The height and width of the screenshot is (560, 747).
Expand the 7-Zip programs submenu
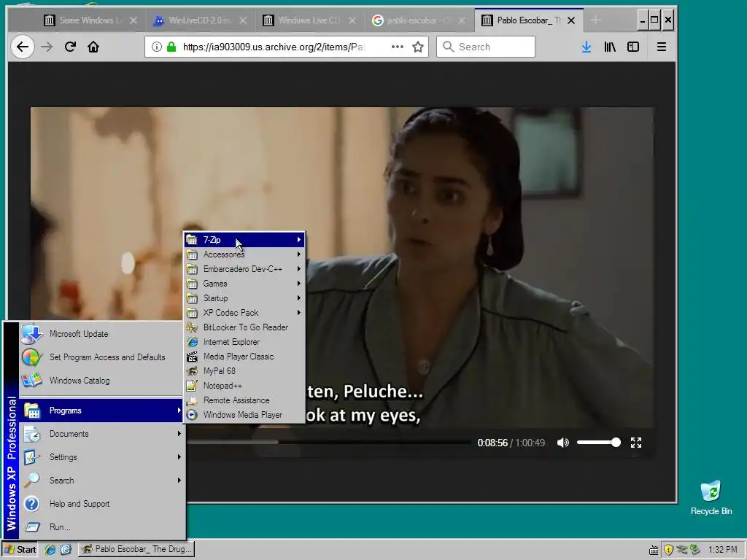click(244, 239)
